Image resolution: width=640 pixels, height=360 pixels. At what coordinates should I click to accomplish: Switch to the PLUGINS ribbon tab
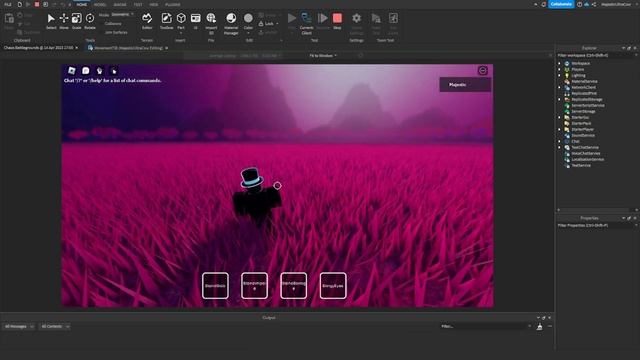coord(173,4)
